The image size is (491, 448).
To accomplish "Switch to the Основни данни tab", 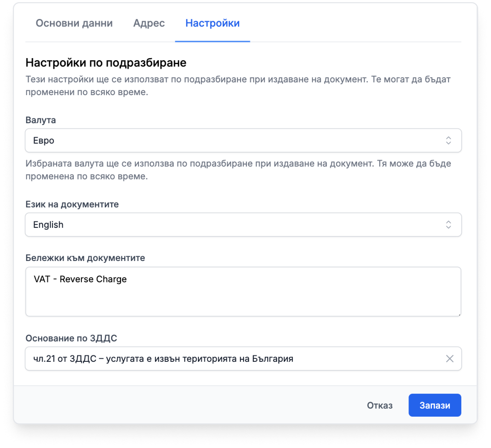I will [74, 23].
